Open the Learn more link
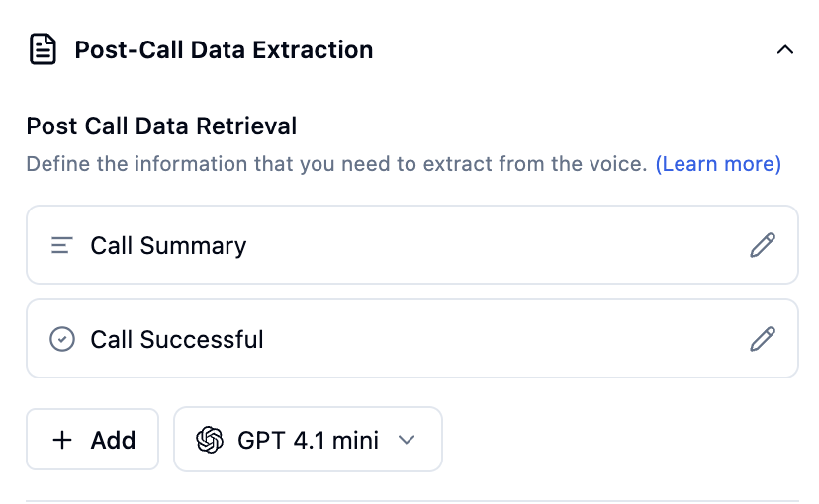This screenshot has width=819, height=504. (718, 163)
